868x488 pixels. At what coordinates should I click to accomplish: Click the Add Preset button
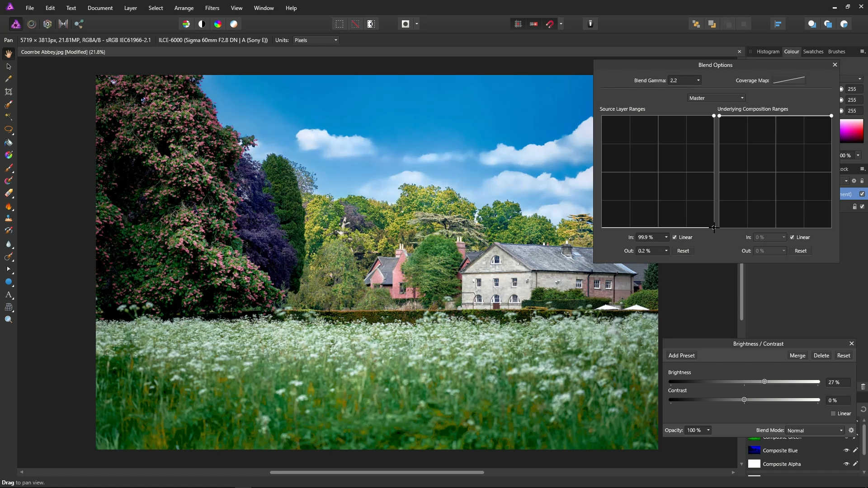(681, 356)
